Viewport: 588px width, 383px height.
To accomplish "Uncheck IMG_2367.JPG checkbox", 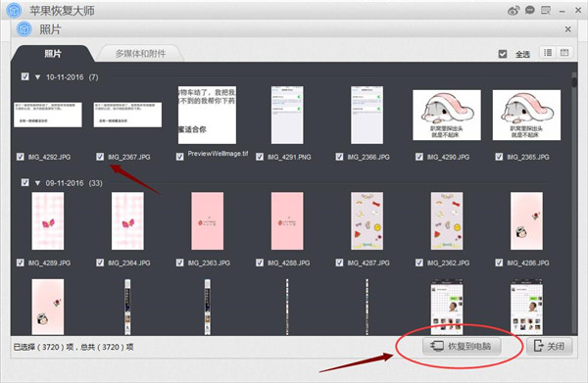I will [x=100, y=157].
